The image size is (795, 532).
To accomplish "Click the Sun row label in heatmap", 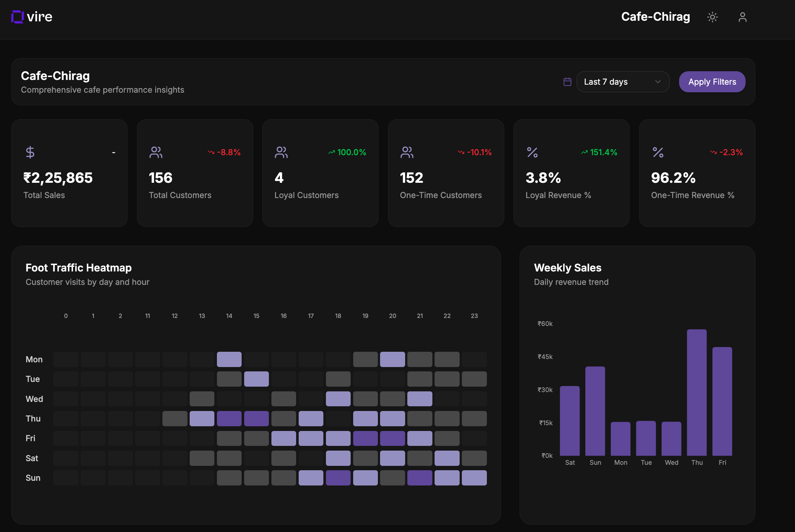I will point(33,478).
